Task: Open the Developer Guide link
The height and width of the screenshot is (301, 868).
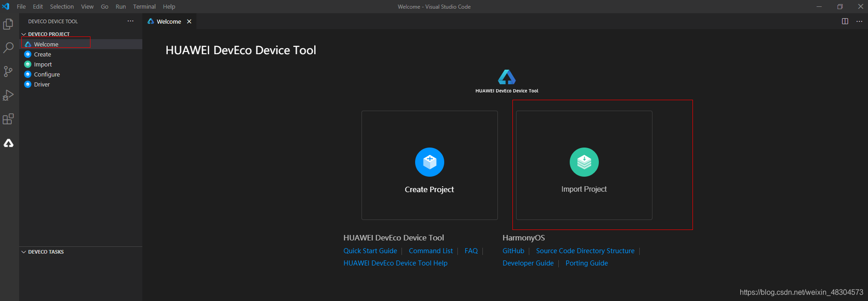Action: [x=528, y=263]
